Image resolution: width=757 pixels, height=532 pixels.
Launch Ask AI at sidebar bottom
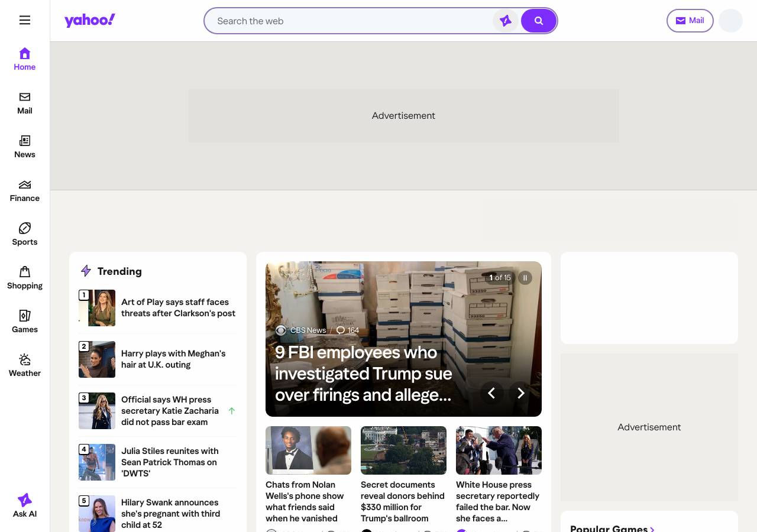(25, 505)
